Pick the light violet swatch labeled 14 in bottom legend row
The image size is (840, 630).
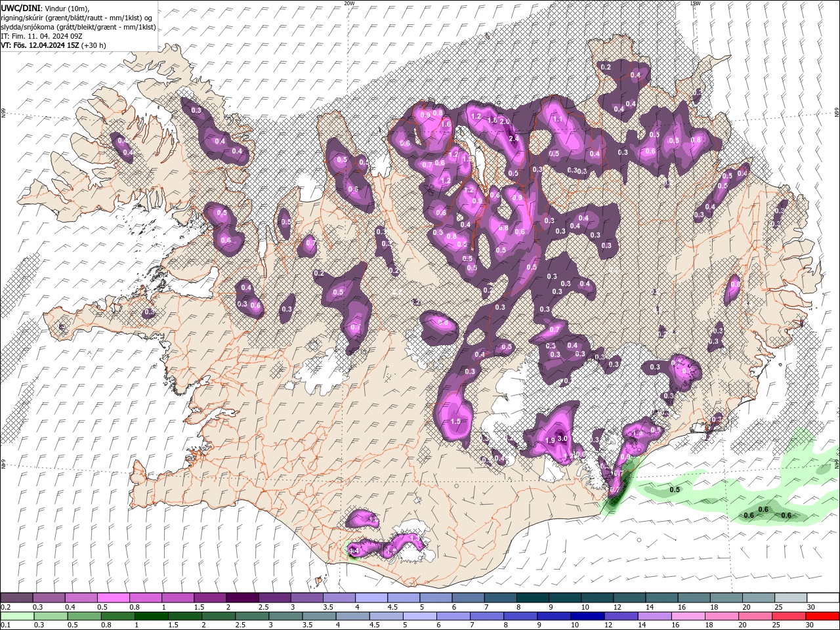(654, 616)
